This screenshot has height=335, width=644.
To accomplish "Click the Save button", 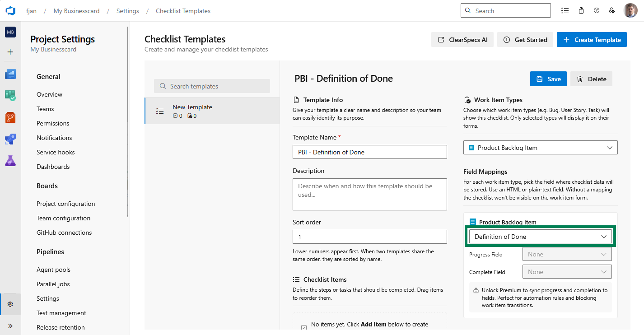I will (548, 79).
